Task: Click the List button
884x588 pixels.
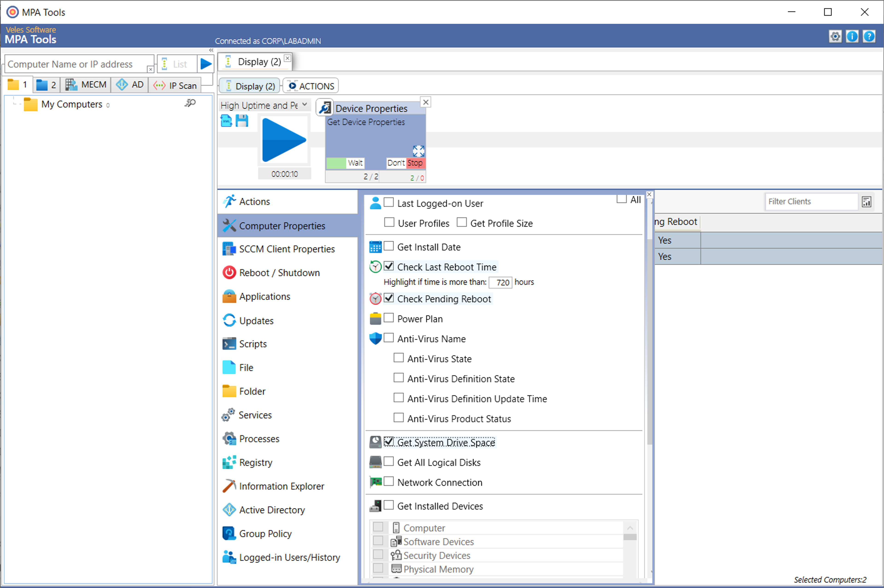Action: click(x=177, y=64)
